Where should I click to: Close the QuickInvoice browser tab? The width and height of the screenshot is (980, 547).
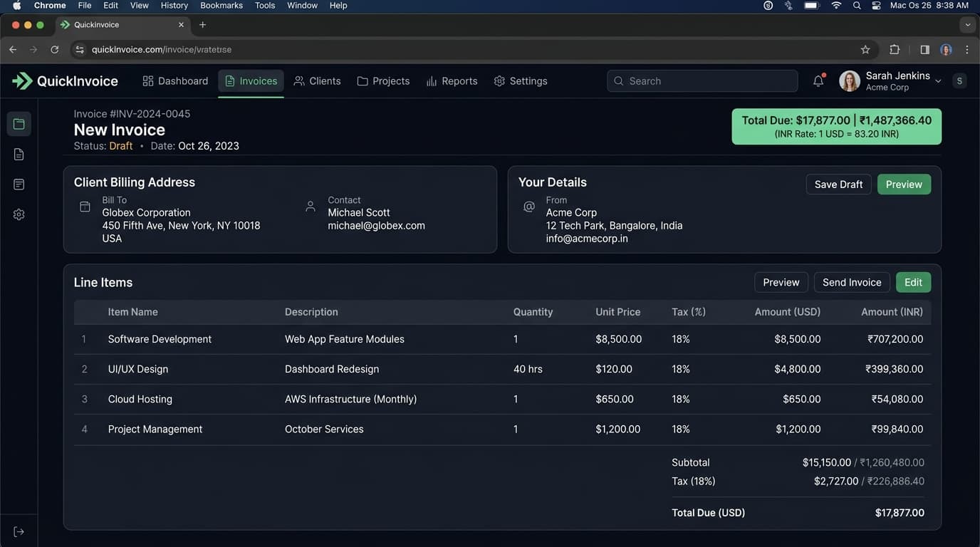tap(181, 25)
